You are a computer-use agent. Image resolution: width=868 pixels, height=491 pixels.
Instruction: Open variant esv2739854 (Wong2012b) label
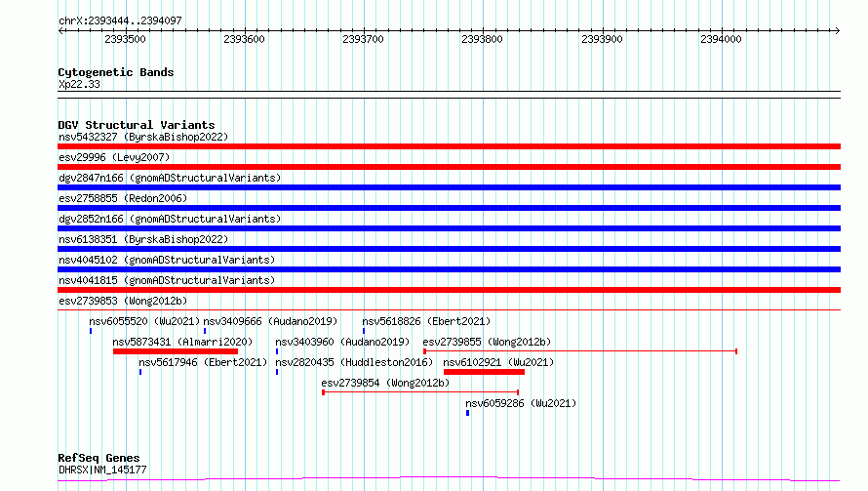[385, 383]
